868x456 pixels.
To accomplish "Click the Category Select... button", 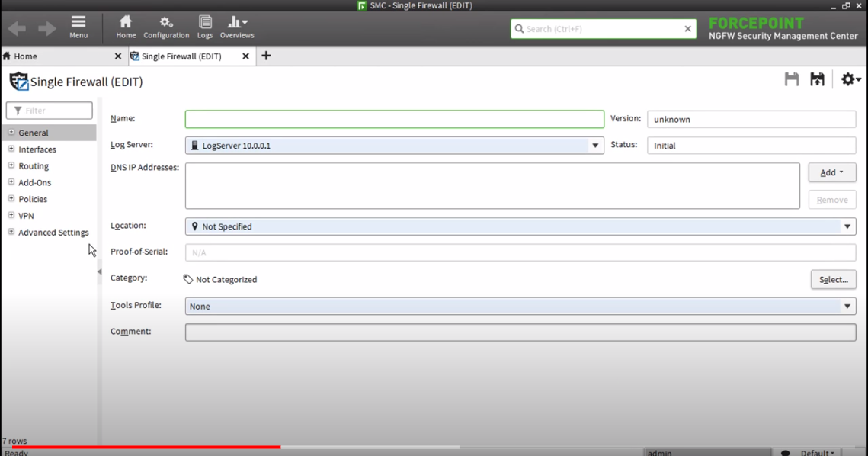I will [833, 279].
